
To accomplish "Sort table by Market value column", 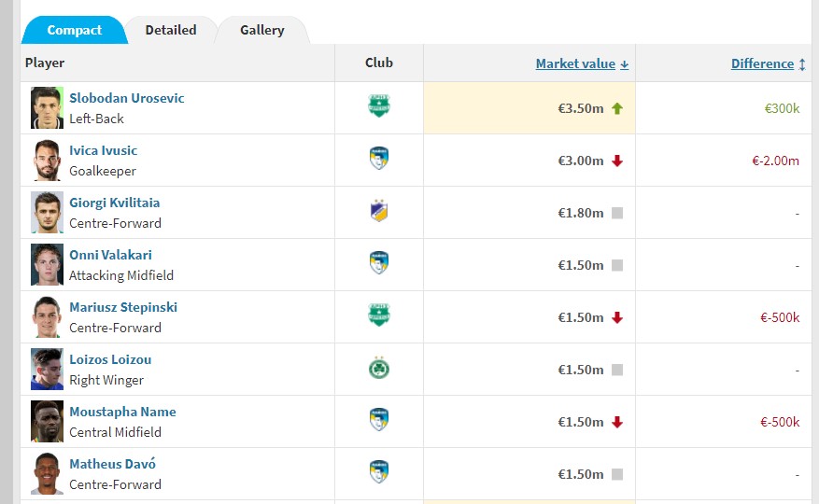I will coord(575,63).
